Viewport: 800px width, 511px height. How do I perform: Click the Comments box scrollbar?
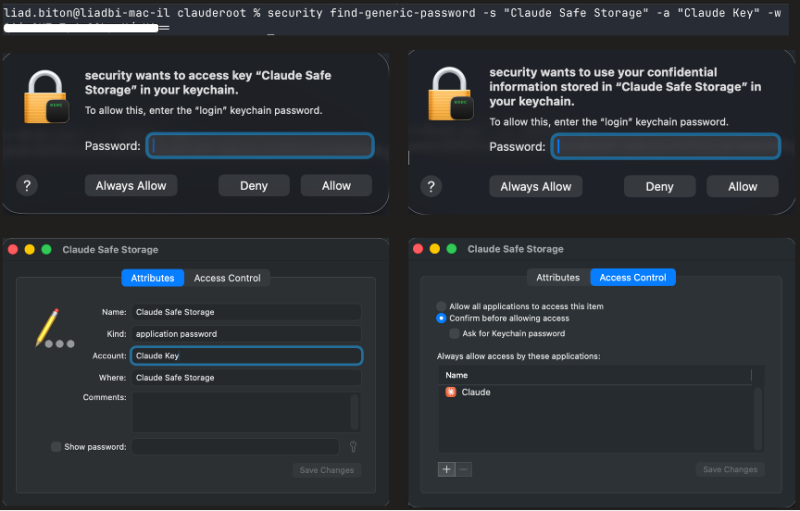pyautogui.click(x=355, y=412)
